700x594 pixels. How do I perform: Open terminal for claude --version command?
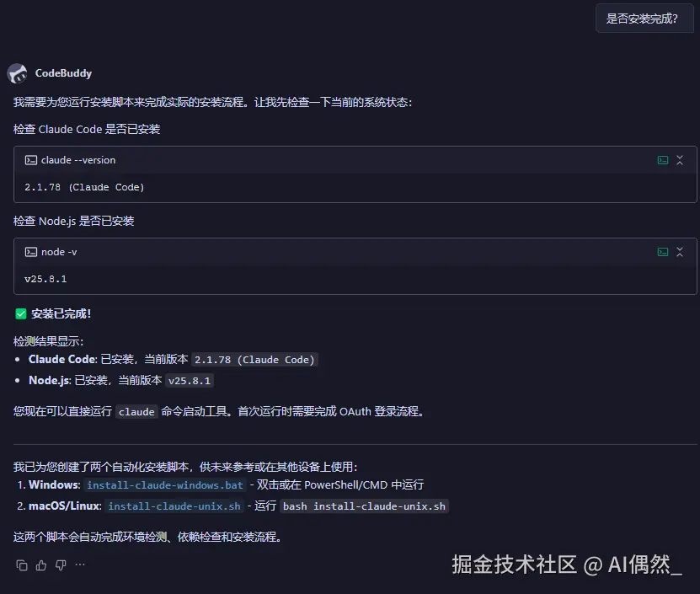tap(663, 160)
